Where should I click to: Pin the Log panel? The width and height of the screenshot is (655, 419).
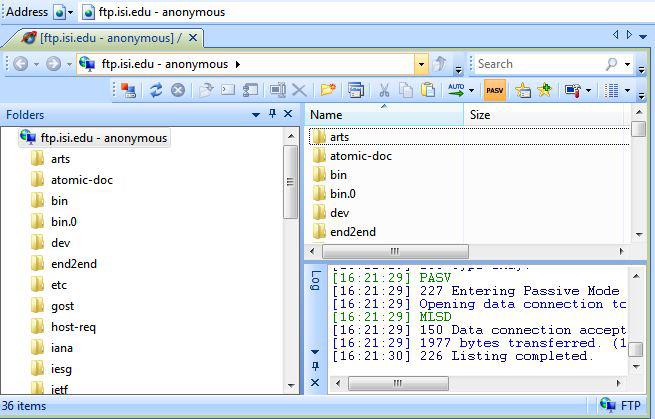point(315,366)
